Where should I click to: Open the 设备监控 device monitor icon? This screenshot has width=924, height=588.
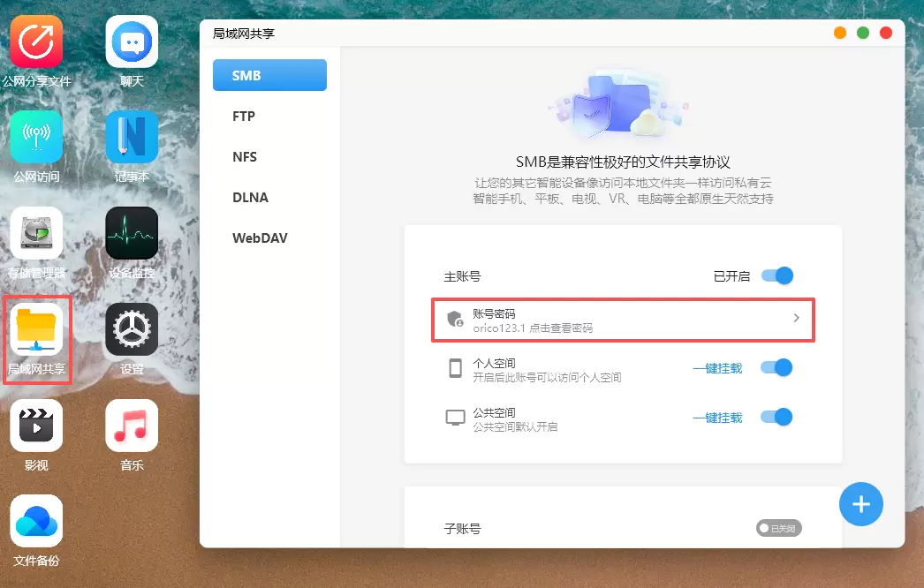pyautogui.click(x=132, y=233)
